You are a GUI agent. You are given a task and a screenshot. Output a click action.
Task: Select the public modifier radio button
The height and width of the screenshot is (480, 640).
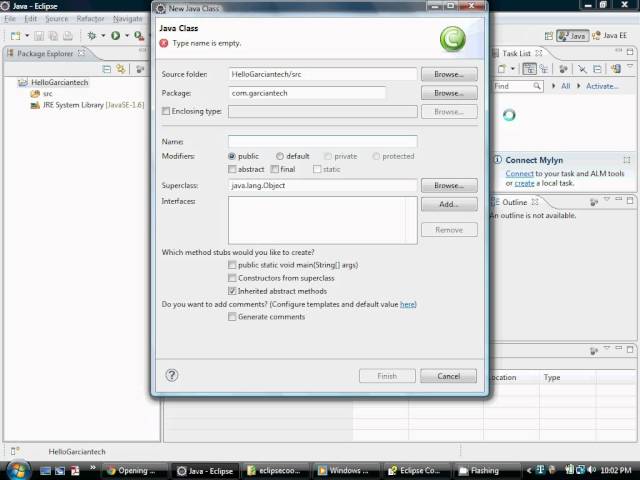[x=232, y=156]
